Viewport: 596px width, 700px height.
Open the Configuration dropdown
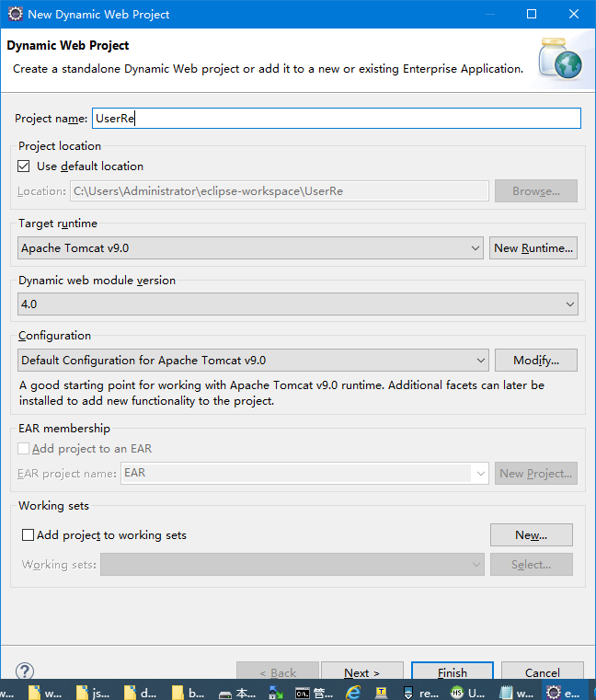tap(253, 360)
